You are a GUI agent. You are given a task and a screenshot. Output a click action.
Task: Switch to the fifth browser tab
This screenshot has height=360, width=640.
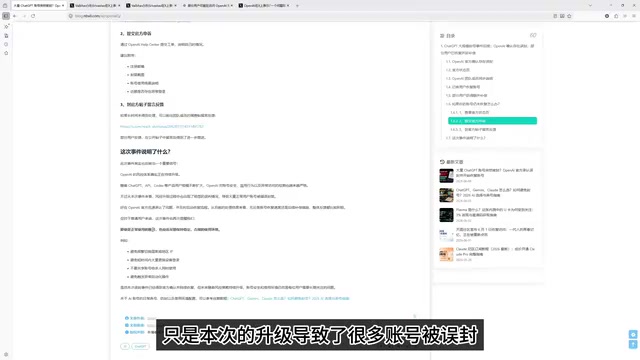pyautogui.click(x=264, y=6)
